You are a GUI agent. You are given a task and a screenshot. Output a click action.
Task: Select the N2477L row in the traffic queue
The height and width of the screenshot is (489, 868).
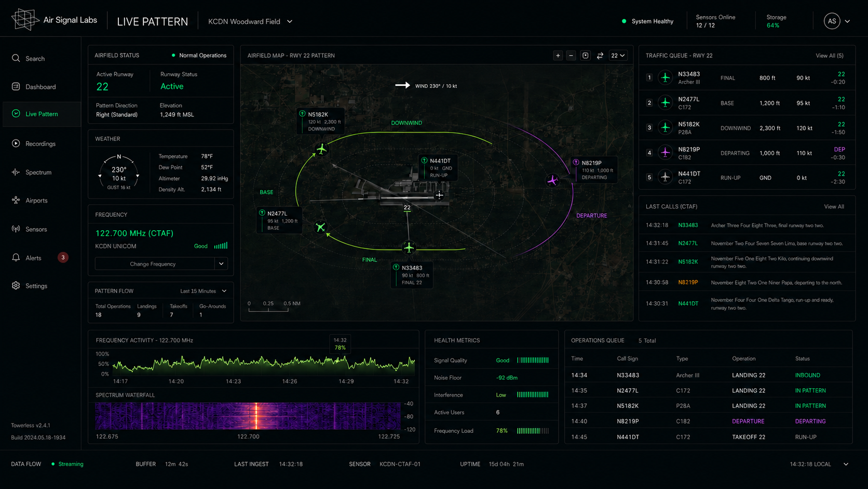pos(747,103)
